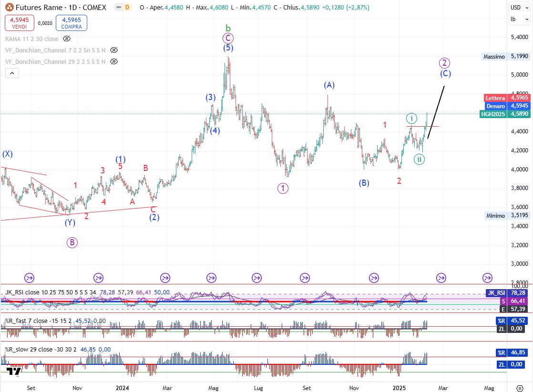This screenshot has height=392, width=533.
Task: Click the E 57,39 scale label
Action: point(514,309)
